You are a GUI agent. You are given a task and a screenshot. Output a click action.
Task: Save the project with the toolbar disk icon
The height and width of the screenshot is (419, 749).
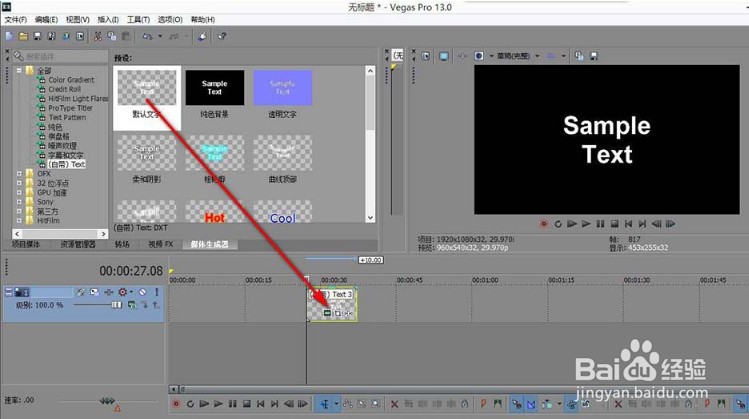click(37, 36)
